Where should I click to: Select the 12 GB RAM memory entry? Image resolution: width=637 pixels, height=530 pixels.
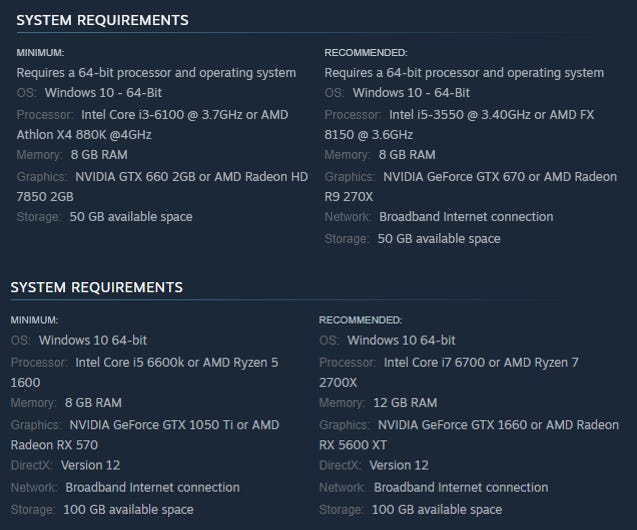[405, 402]
